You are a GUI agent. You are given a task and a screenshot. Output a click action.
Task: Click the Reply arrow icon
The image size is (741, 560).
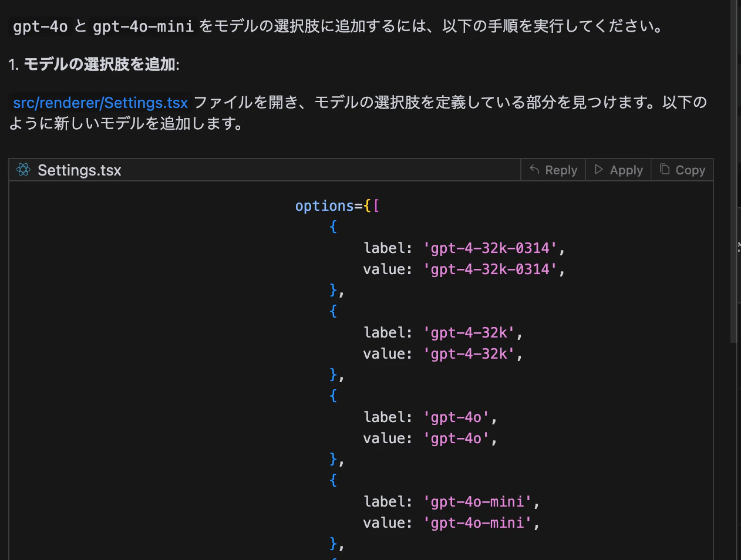click(534, 170)
